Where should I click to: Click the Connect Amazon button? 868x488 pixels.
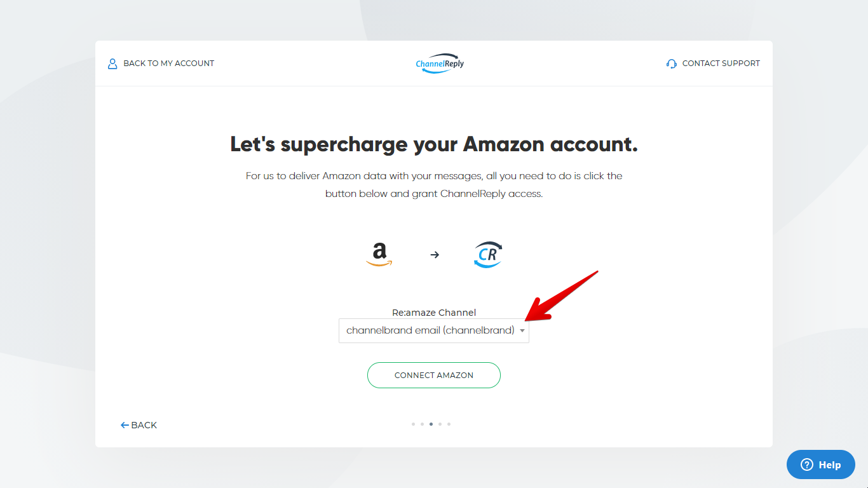pos(434,375)
